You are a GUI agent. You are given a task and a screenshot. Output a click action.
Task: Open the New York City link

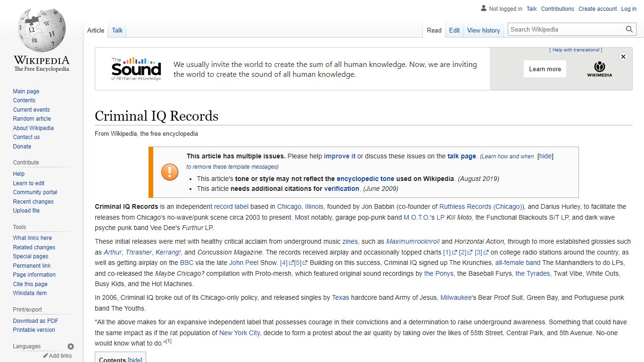coord(240,333)
